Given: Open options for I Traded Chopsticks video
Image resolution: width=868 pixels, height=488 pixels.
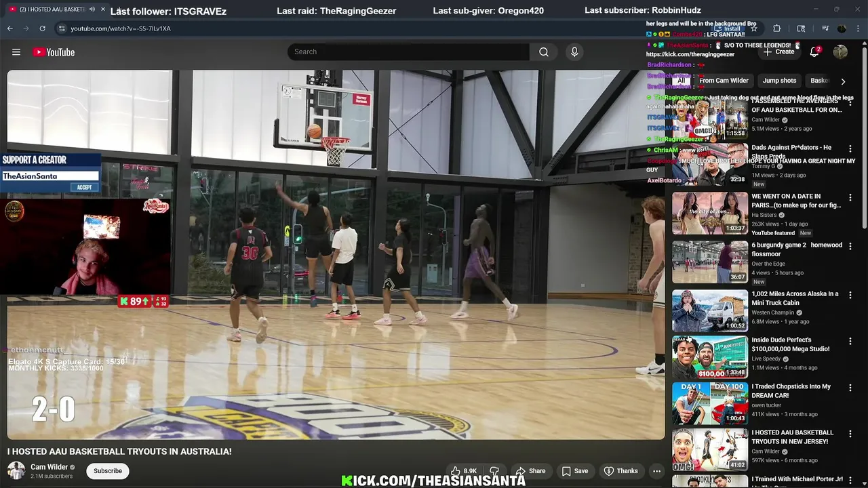Looking at the screenshot, I should (x=850, y=388).
